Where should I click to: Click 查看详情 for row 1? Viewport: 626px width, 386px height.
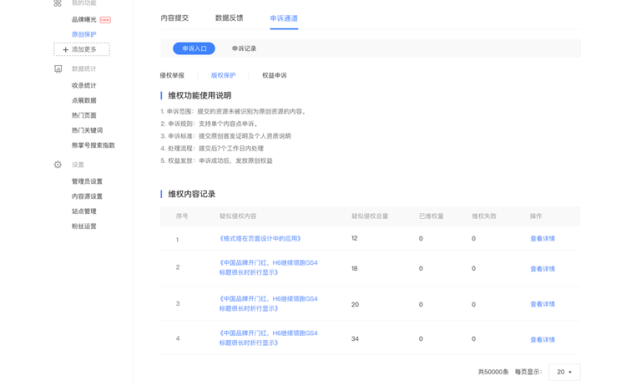(543, 239)
